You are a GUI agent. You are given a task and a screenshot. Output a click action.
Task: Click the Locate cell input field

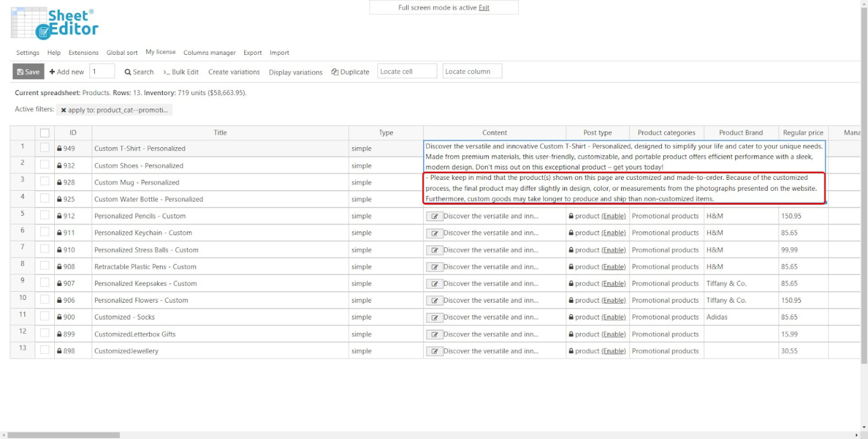click(x=407, y=71)
